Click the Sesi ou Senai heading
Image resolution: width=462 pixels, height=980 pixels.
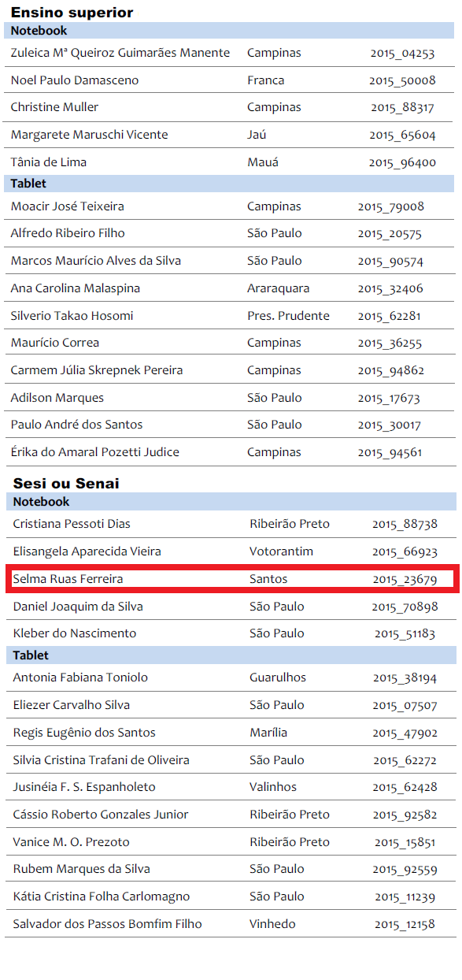(66, 483)
